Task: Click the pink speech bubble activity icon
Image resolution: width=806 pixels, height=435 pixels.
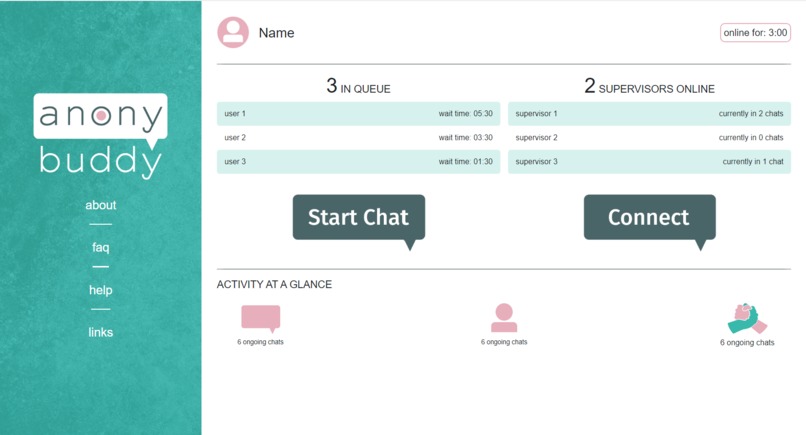Action: pos(261,319)
